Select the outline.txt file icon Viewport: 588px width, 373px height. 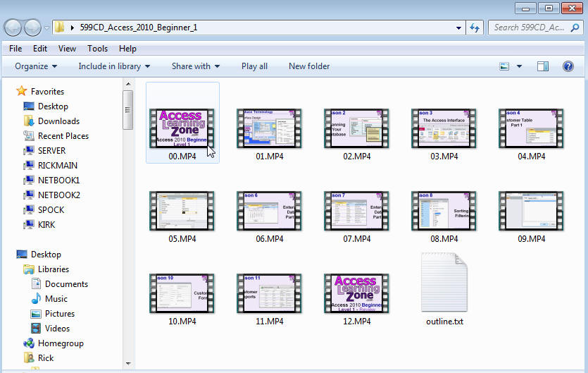[x=444, y=281]
